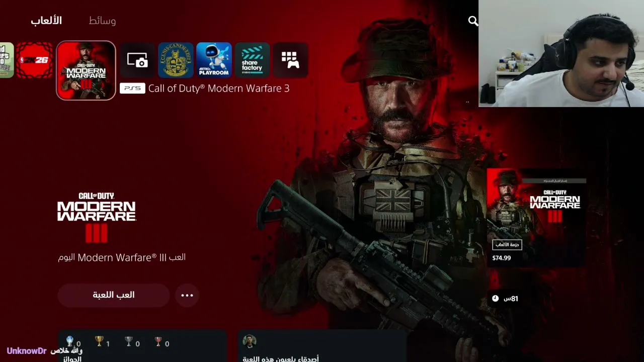Switch to the الألعاب (Games) tab

coord(46,21)
